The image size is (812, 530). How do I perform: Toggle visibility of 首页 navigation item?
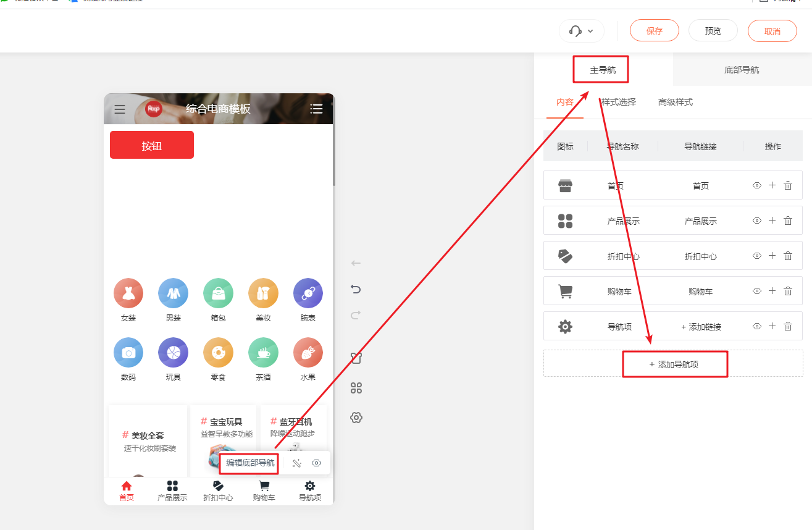click(757, 185)
